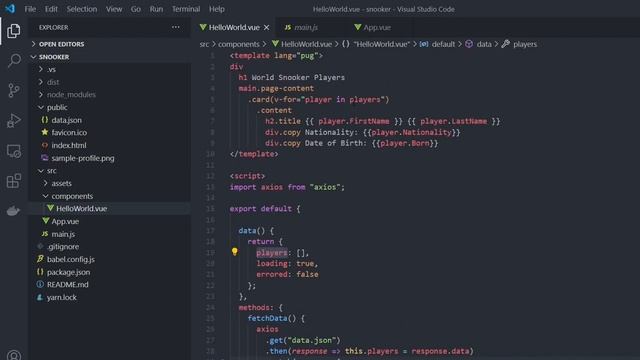
Task: Open the Run and Debug view
Action: [x=14, y=120]
